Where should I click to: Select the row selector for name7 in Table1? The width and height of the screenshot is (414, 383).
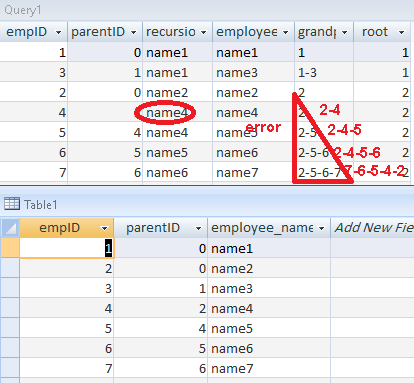10,368
